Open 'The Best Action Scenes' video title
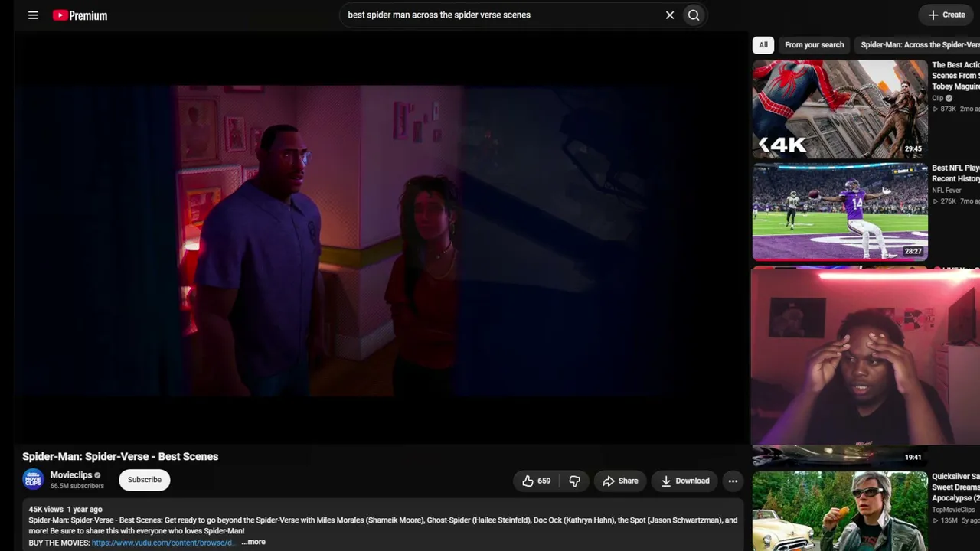980x551 pixels. click(x=955, y=76)
